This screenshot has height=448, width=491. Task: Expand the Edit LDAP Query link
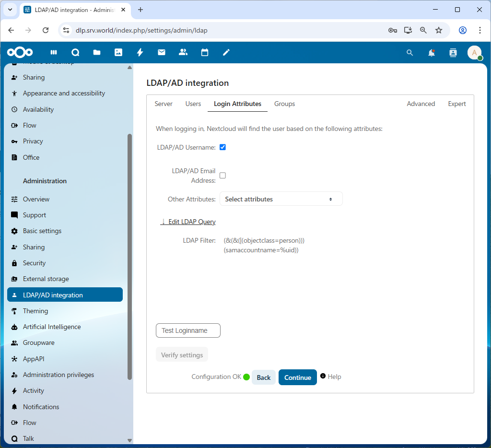tap(188, 222)
